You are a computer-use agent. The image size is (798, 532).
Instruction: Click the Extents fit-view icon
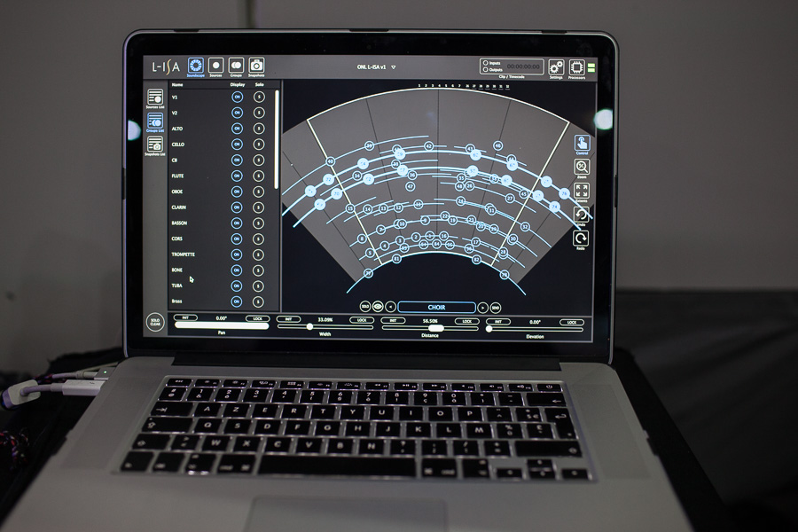pos(582,191)
